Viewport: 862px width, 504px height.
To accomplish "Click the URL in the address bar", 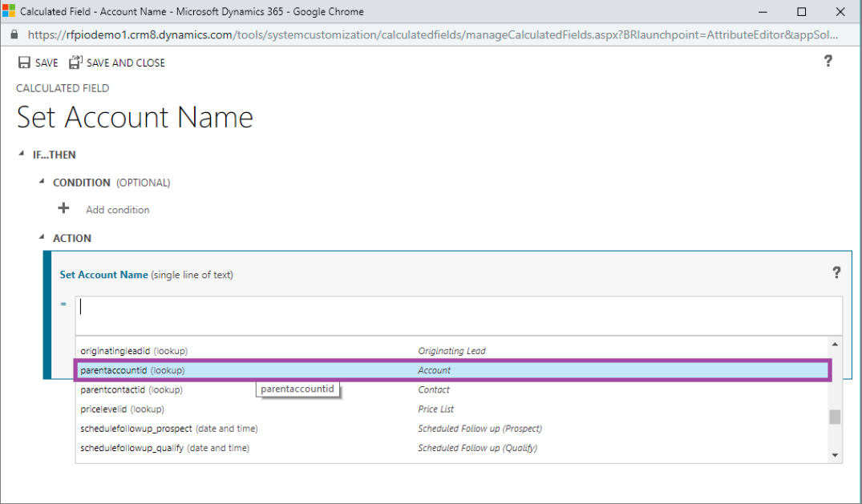I will point(433,34).
